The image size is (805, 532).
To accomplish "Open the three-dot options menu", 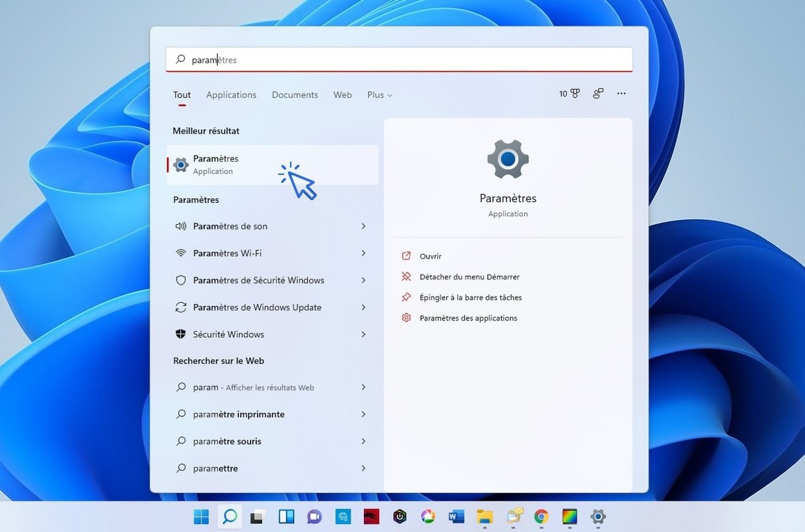I will (x=621, y=94).
